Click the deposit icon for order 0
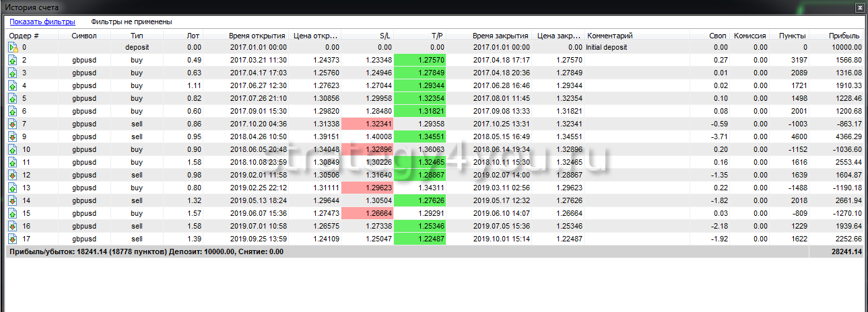868x312 pixels. [12, 48]
